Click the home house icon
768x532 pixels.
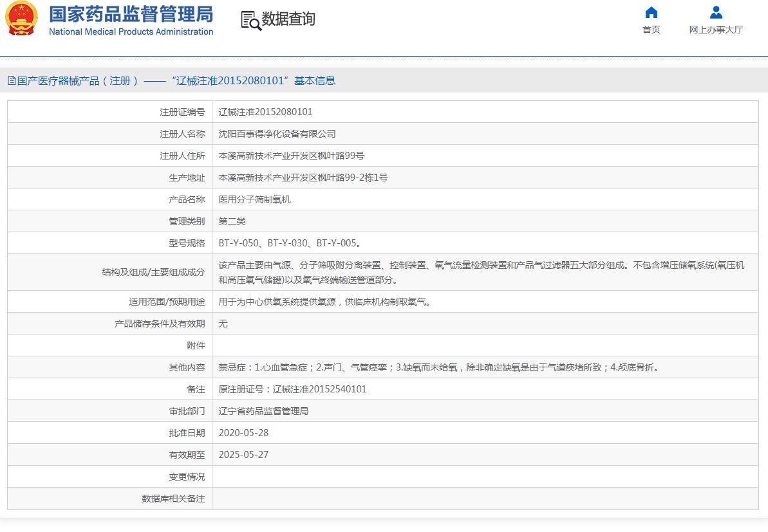(x=651, y=13)
